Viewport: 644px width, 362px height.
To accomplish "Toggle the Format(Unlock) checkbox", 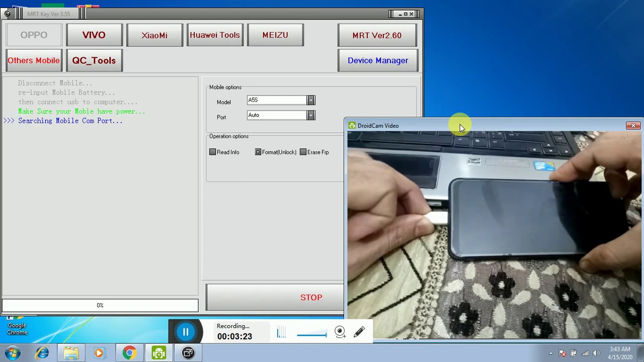I will pyautogui.click(x=258, y=152).
